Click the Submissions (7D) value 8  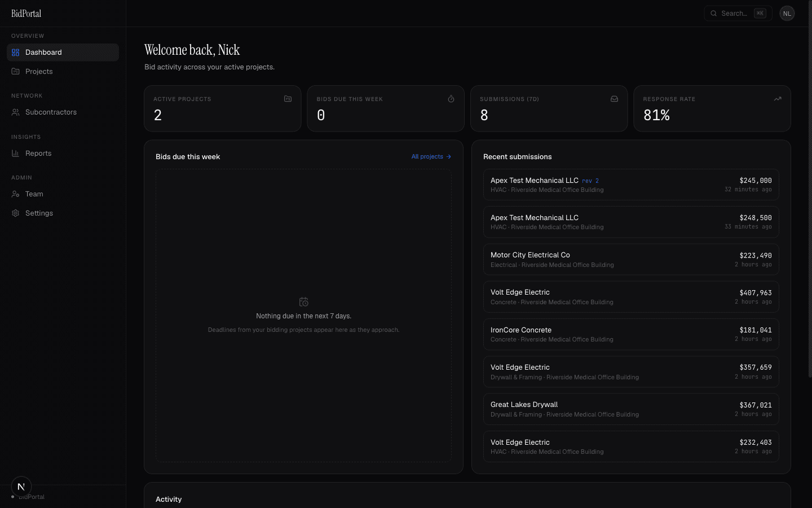484,115
